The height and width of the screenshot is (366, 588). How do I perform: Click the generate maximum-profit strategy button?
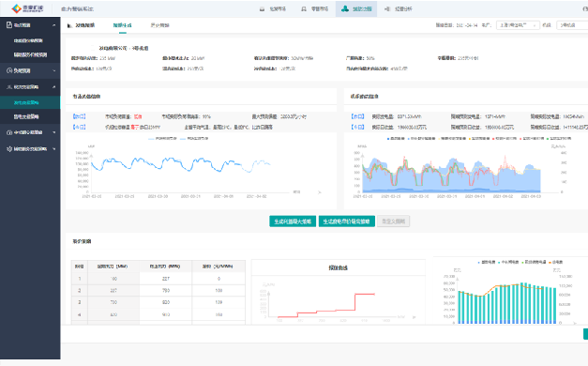(293, 221)
